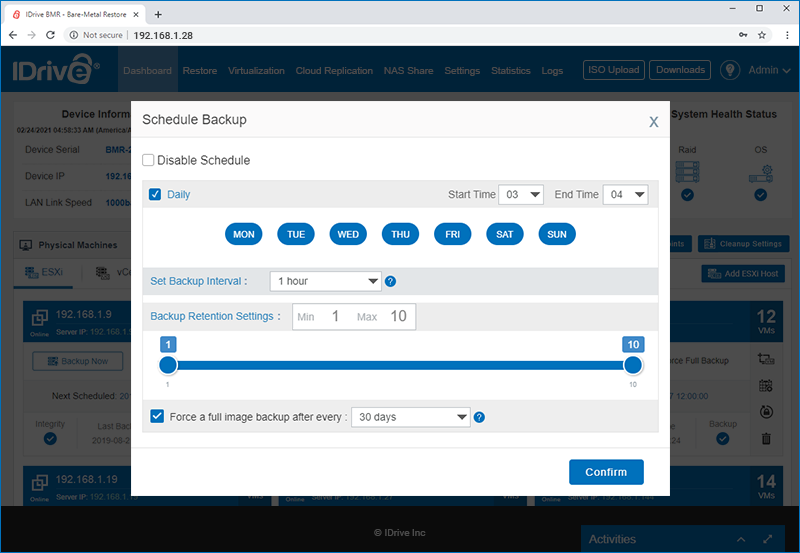Toggle the TUE day button
Screen dimensions: 800x553
296,234
